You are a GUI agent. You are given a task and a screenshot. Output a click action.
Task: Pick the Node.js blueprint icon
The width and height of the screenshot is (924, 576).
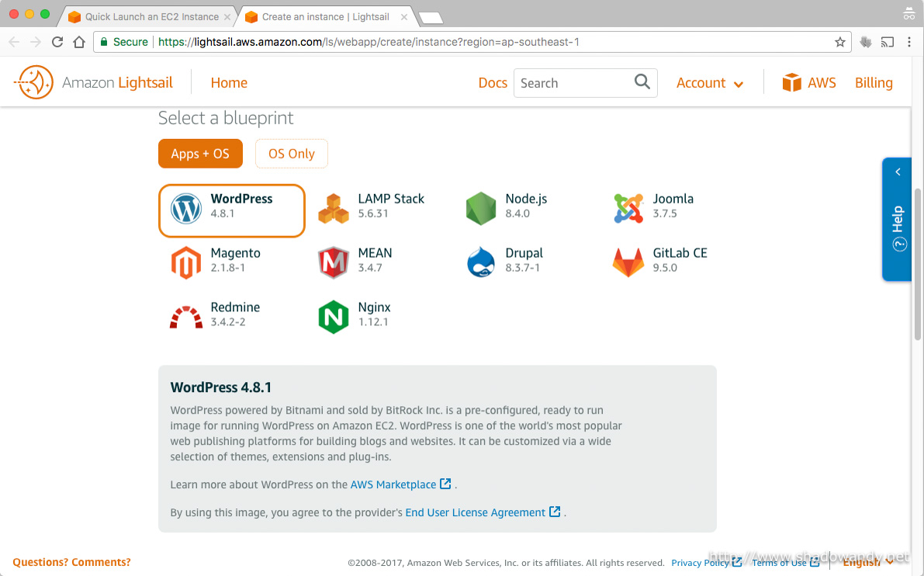[x=481, y=209]
